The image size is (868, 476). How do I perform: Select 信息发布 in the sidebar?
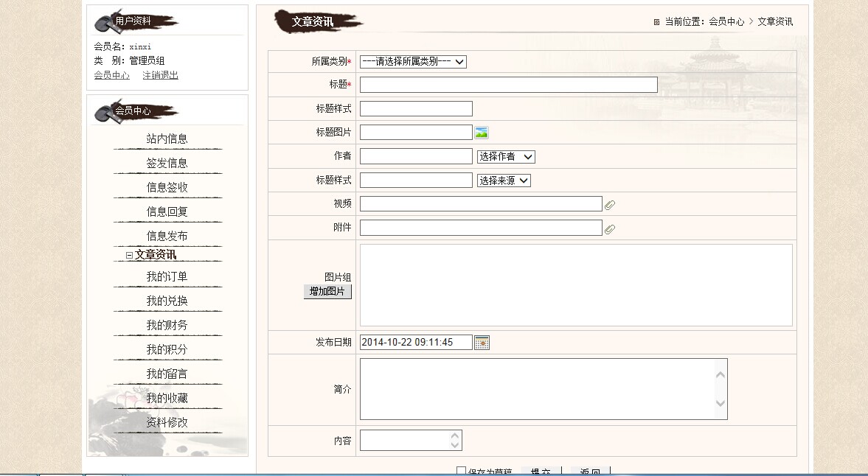pos(167,236)
